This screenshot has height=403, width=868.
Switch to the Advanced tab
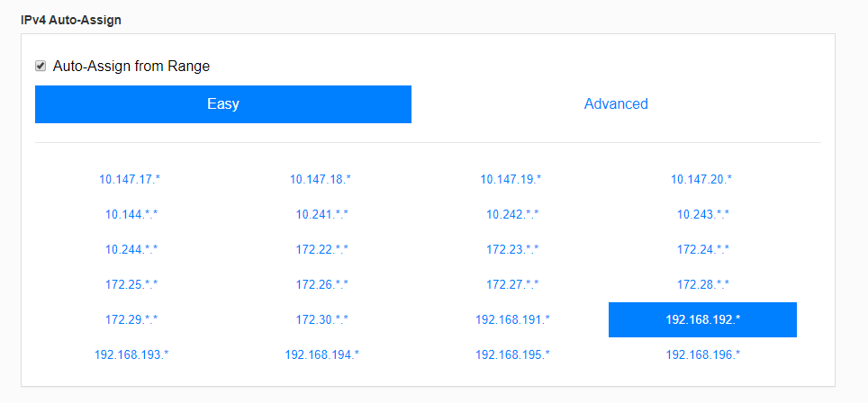[616, 104]
